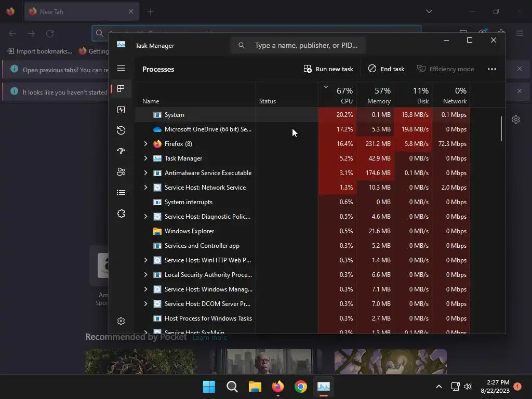Sort processes by Memory column
Viewport: 532px width, 399px height.
[x=375, y=96]
